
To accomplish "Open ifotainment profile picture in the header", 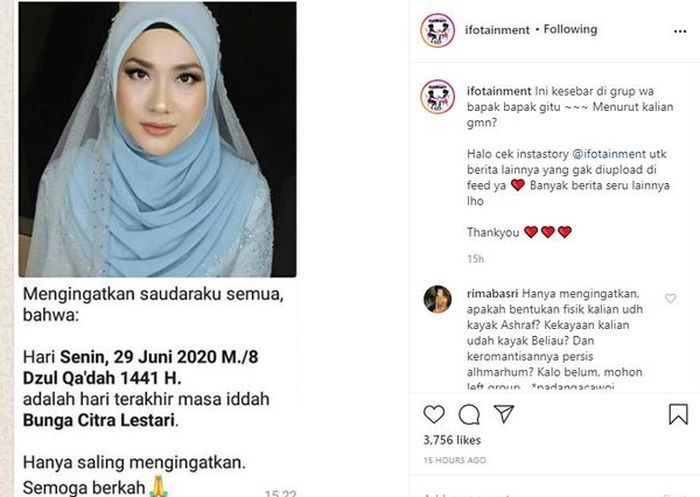I will [x=438, y=30].
